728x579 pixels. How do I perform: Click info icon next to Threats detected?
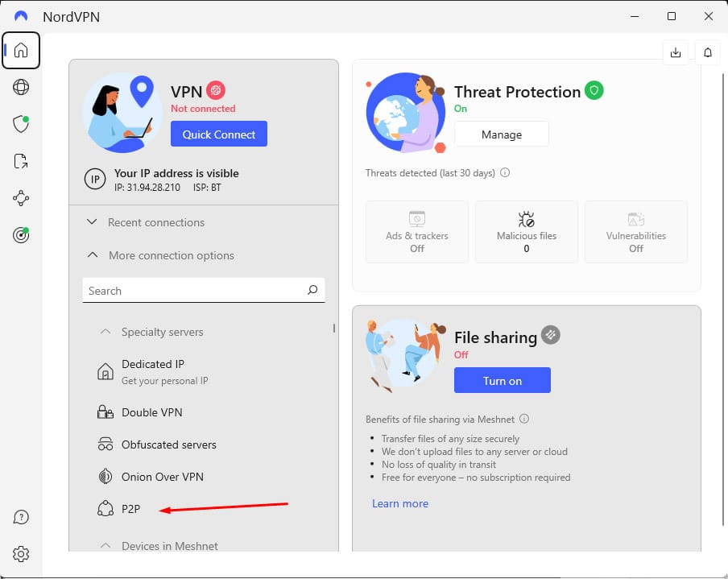click(505, 172)
